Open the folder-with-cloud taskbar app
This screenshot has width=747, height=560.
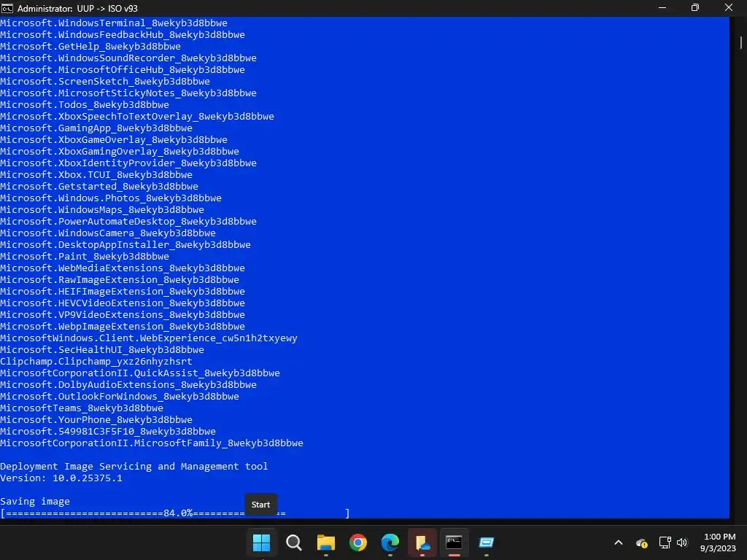point(422,542)
